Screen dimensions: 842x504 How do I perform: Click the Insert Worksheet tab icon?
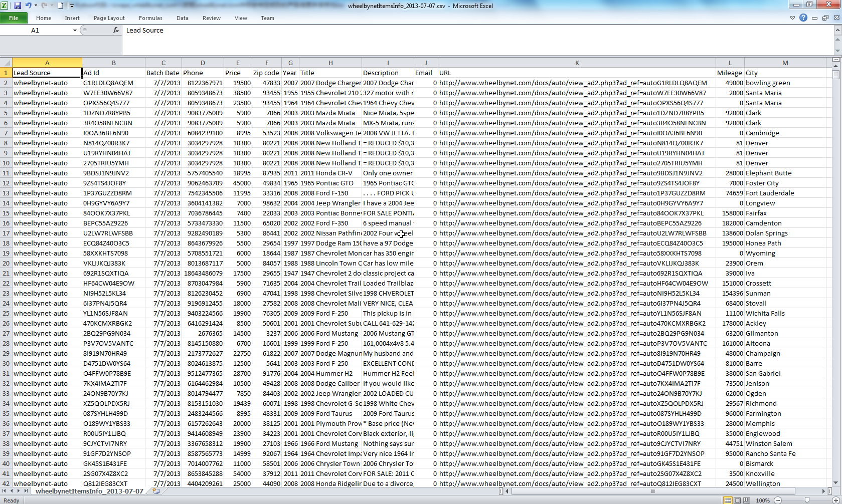pos(156,491)
